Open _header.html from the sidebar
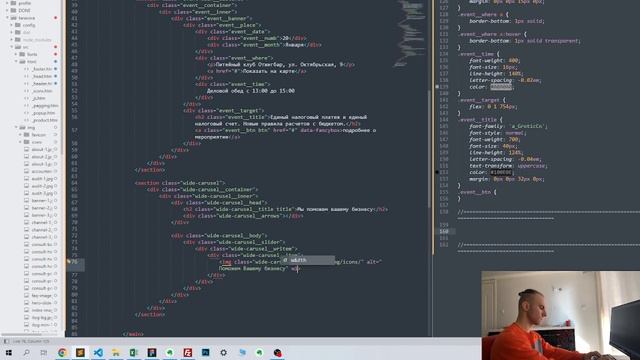The width and height of the screenshot is (640, 360). [42, 84]
